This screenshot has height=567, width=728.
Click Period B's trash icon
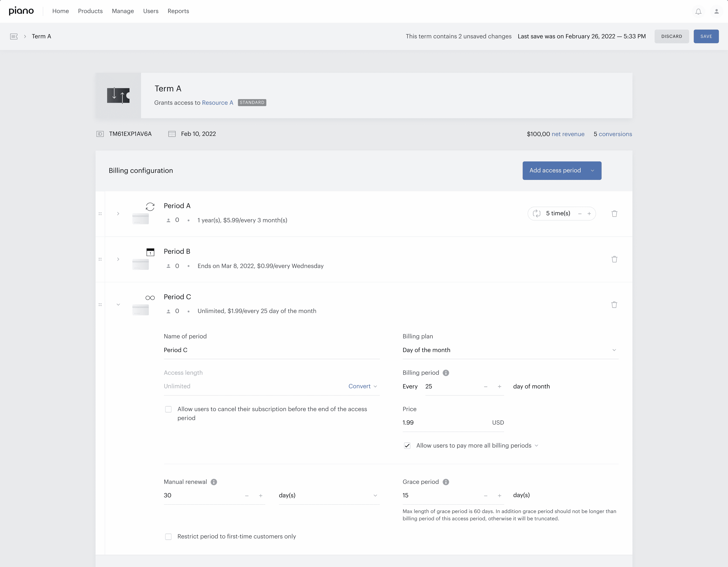click(x=614, y=259)
